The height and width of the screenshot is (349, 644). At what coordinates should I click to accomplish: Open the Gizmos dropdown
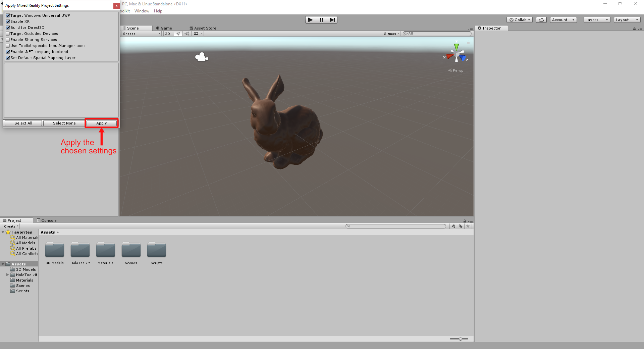coord(391,34)
